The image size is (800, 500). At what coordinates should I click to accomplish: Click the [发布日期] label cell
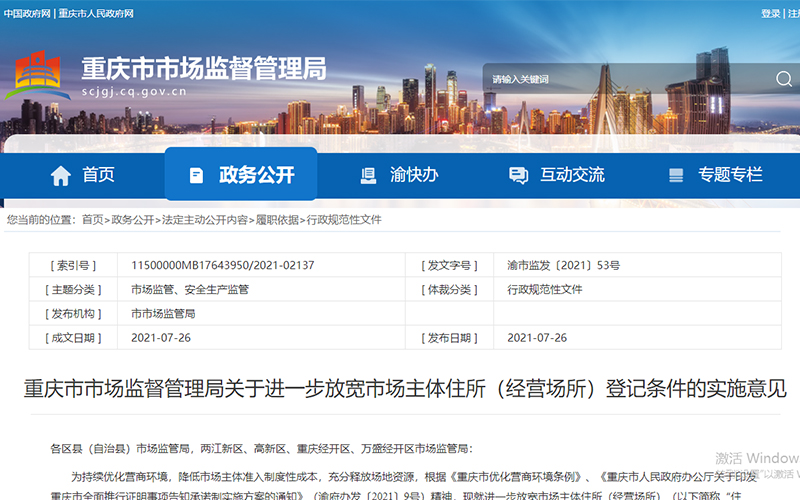(x=449, y=338)
